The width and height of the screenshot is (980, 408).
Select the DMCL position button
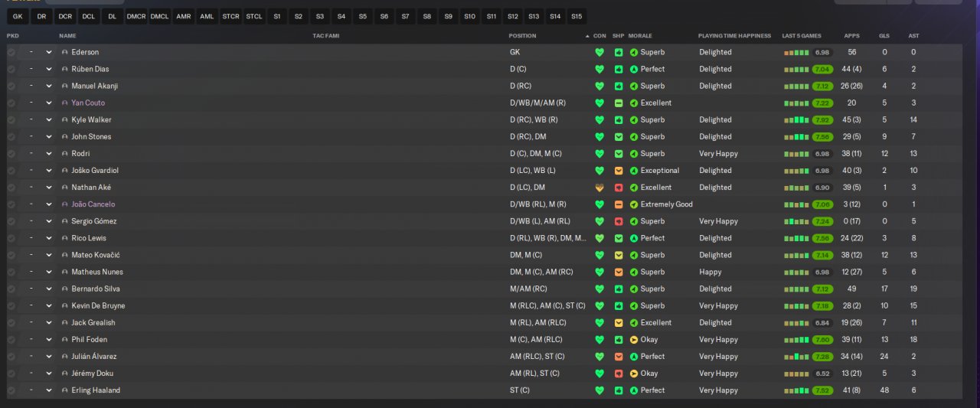160,16
